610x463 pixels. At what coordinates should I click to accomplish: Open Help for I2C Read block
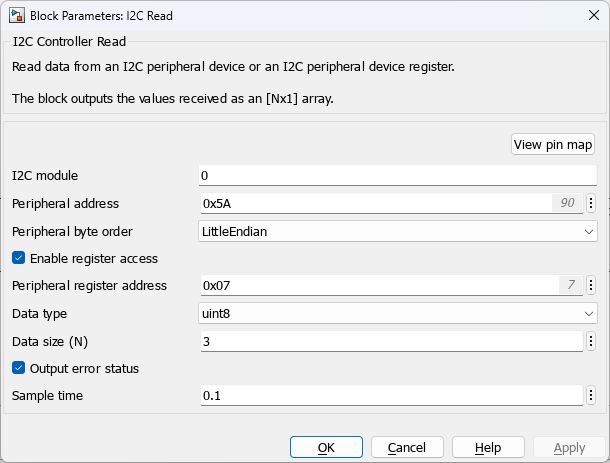(488, 447)
